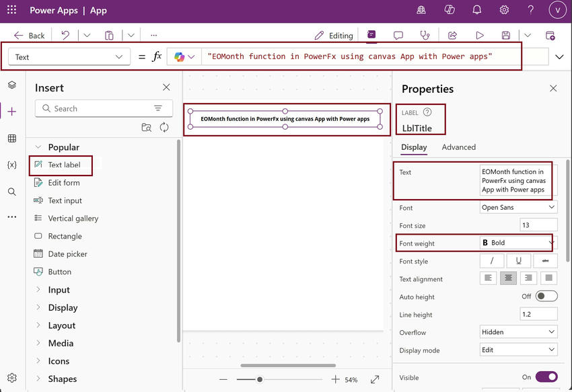Open the notifications bell
Screen dimensions: 572x392
[x=477, y=10]
